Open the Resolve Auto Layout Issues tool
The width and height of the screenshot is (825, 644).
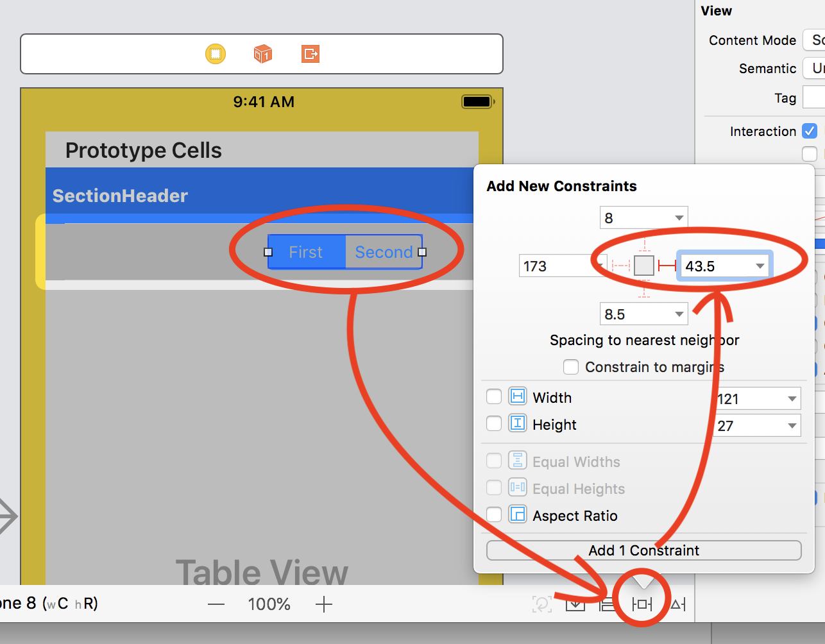click(678, 603)
